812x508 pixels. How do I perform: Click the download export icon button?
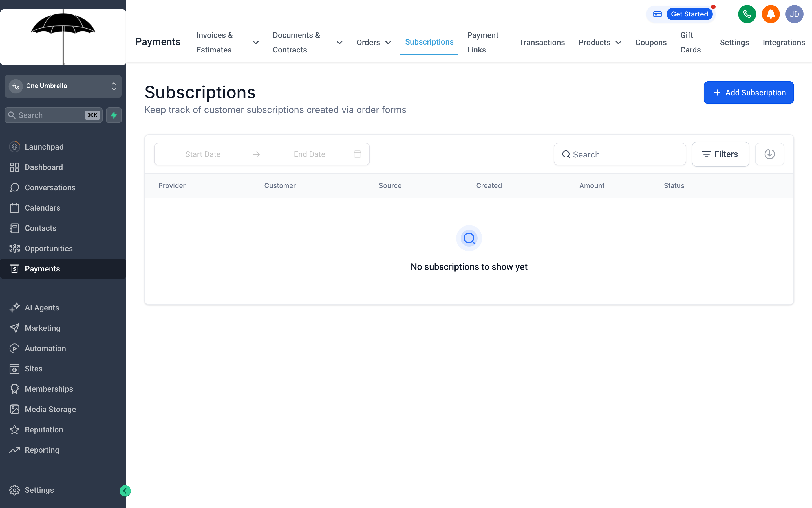pyautogui.click(x=769, y=154)
